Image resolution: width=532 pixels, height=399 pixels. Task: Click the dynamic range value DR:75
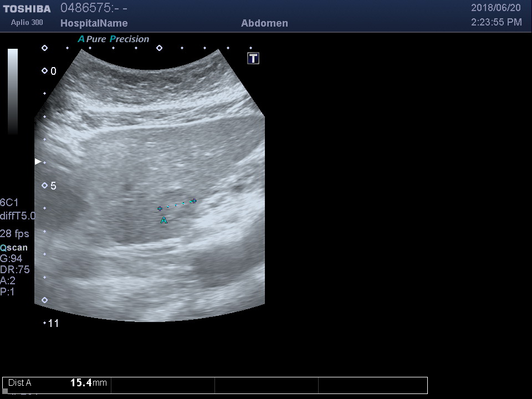(15, 270)
